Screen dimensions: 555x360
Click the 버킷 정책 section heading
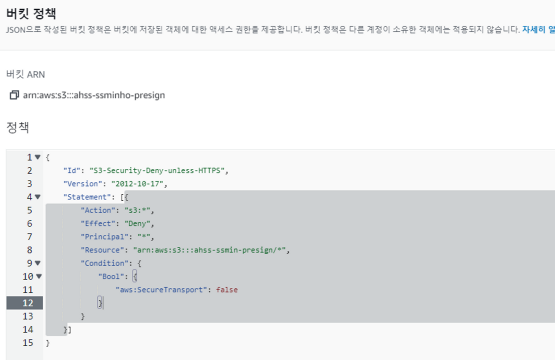(31, 13)
